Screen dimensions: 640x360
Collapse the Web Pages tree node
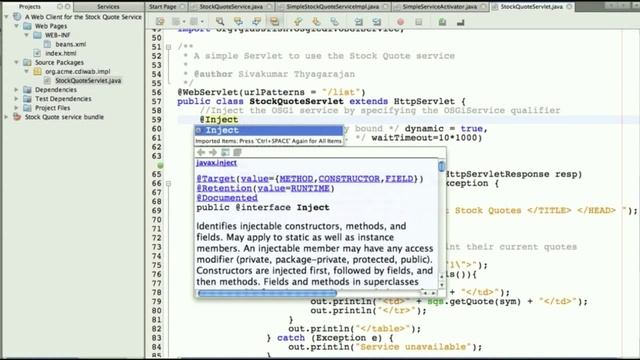pyautogui.click(x=16, y=26)
